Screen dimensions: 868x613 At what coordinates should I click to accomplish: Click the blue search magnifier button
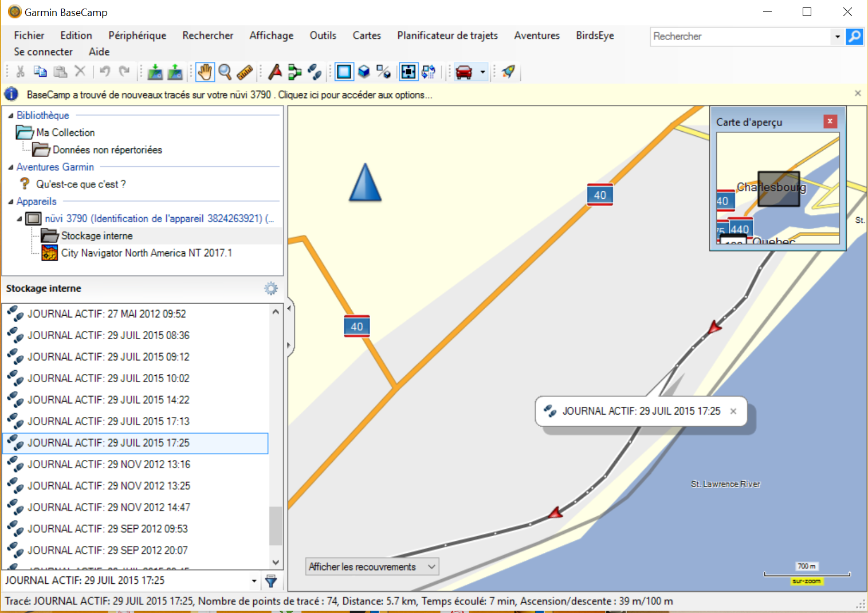854,37
